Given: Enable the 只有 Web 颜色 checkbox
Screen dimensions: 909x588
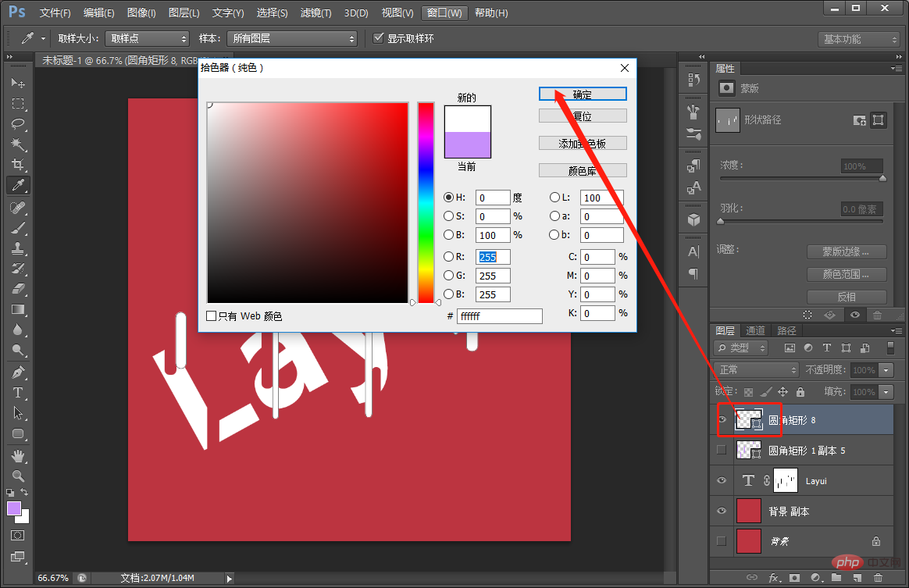Looking at the screenshot, I should click(212, 316).
